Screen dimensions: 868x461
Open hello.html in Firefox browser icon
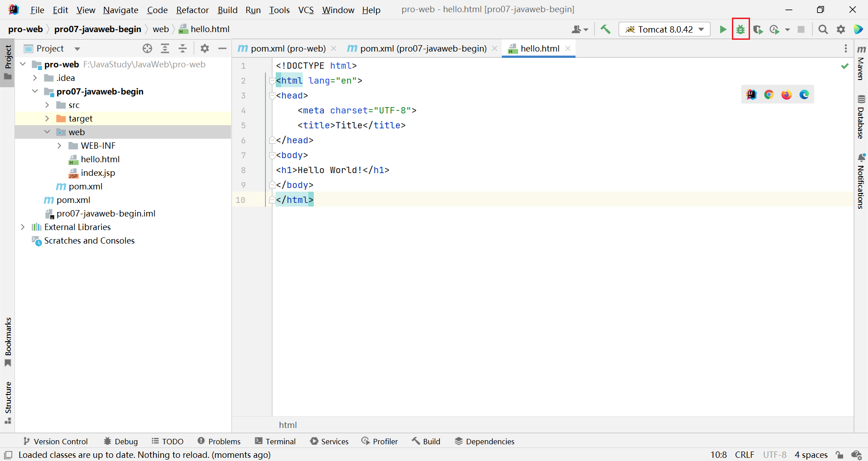[787, 94]
